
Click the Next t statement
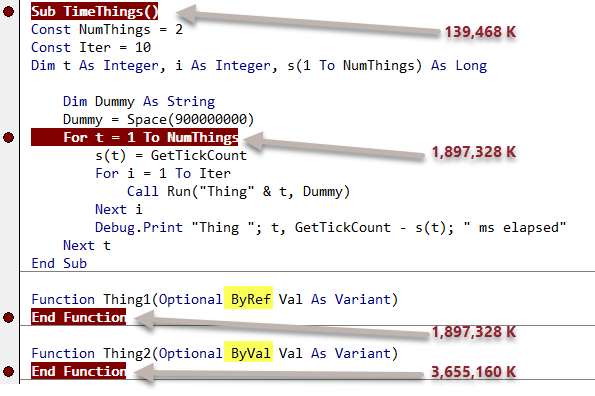click(87, 245)
